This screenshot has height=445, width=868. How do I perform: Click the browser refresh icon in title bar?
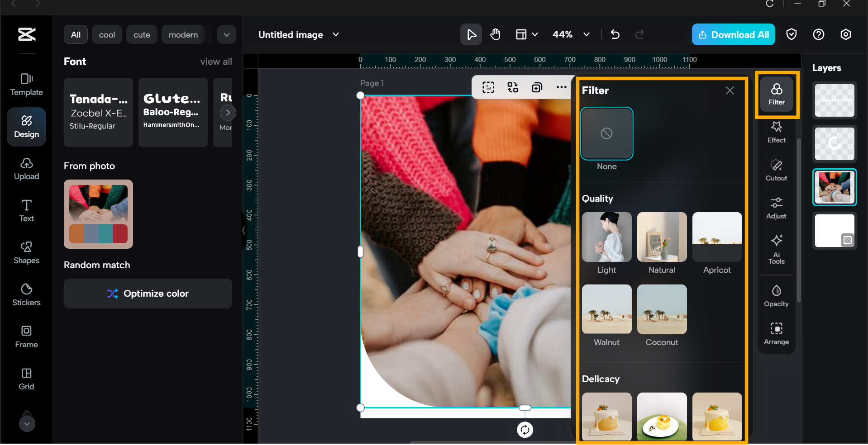coord(770,4)
